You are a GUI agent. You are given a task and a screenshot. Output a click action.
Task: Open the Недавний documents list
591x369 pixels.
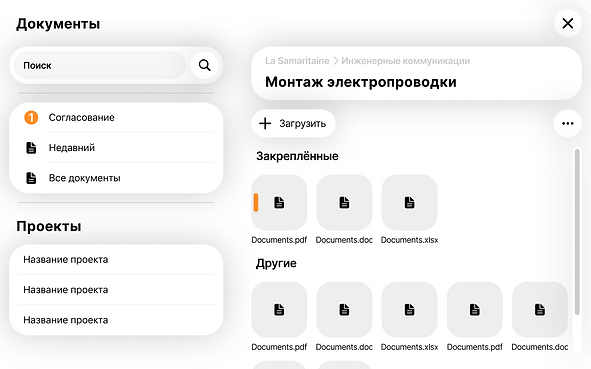(116, 148)
